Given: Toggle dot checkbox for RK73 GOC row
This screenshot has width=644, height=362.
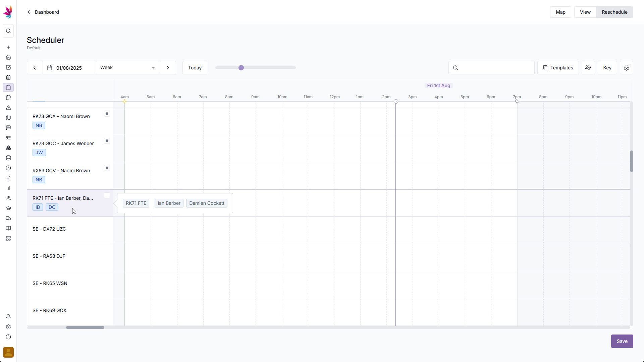Looking at the screenshot, I should (x=107, y=141).
